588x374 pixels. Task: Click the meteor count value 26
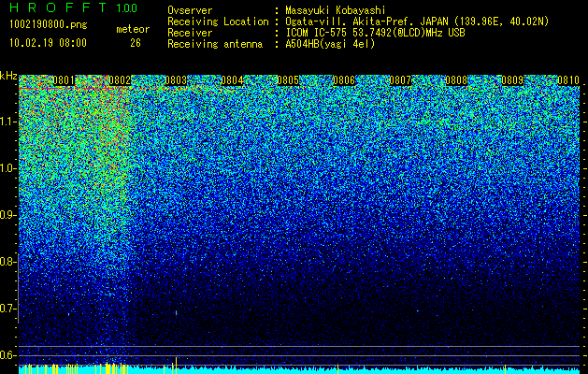click(136, 43)
